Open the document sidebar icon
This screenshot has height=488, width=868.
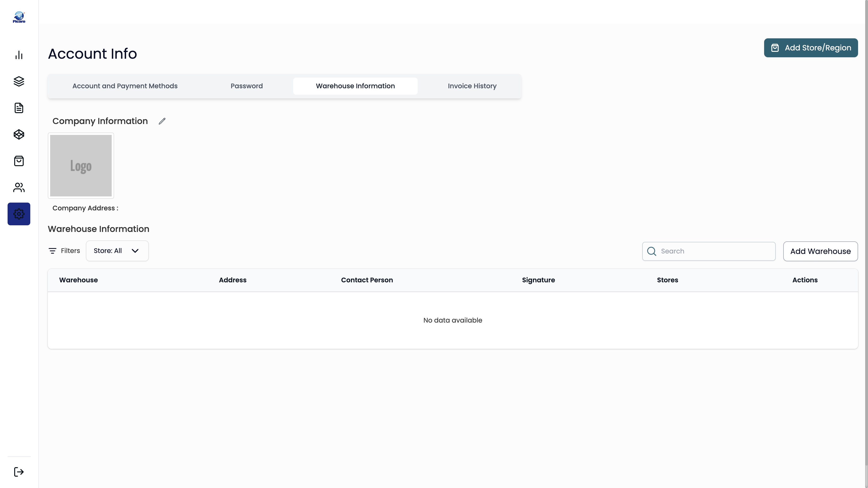coord(19,108)
